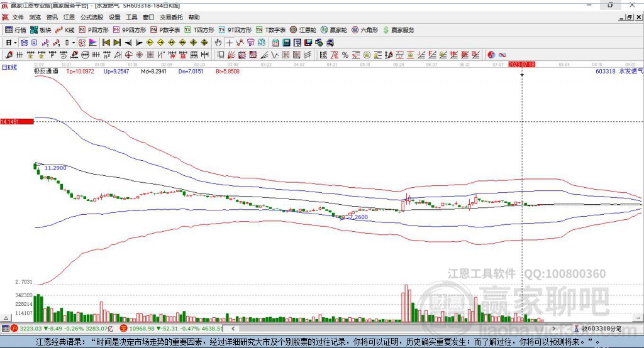Jump to first bar arrow icon
The height and width of the screenshot is (348, 644).
(106, 43)
